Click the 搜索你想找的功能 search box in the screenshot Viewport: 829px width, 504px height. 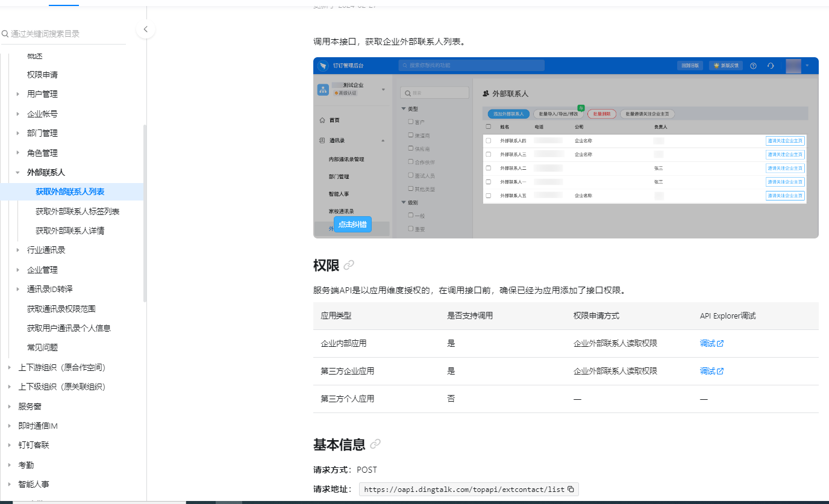coord(472,65)
